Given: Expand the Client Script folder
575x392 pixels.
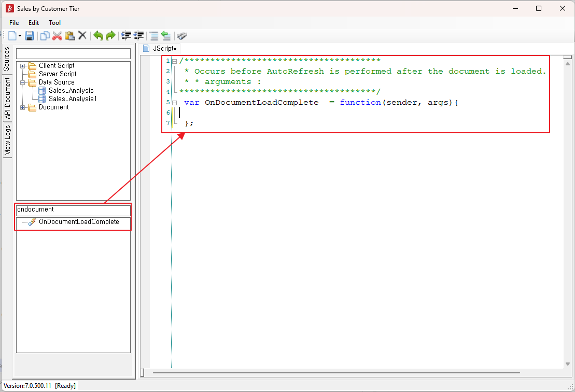Looking at the screenshot, I should pos(23,66).
